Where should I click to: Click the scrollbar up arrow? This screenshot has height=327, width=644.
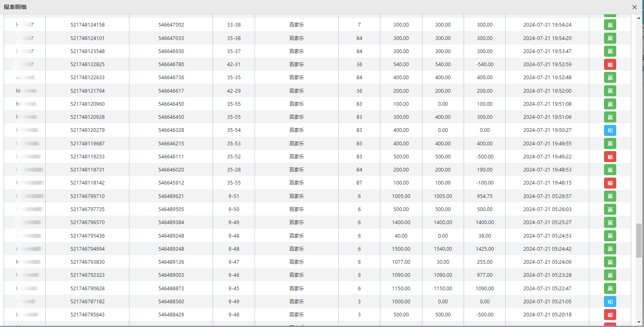(x=639, y=18)
